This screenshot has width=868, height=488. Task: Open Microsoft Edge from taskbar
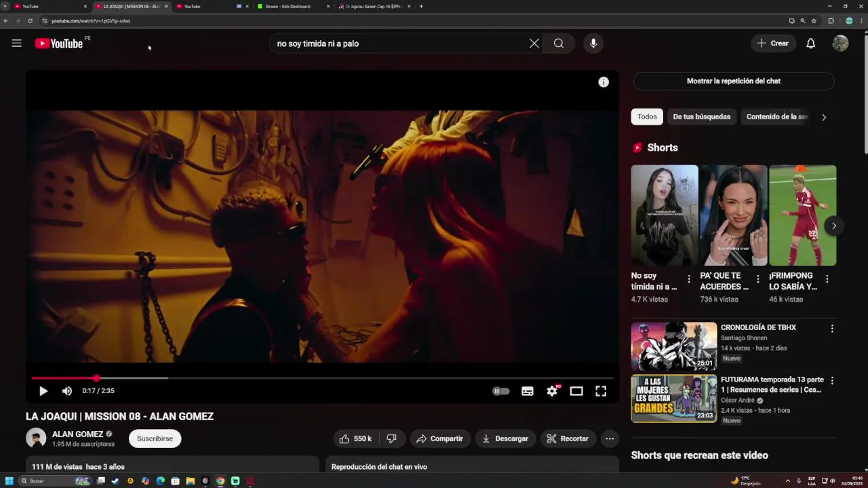(161, 481)
